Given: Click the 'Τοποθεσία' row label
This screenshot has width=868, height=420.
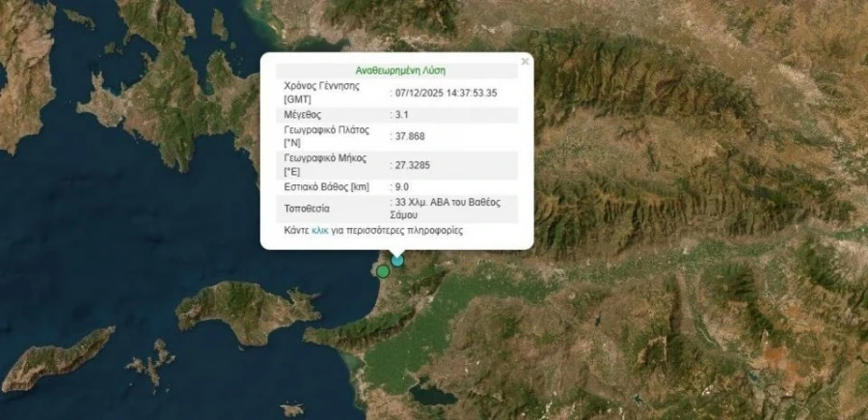Looking at the screenshot, I should point(308,209).
